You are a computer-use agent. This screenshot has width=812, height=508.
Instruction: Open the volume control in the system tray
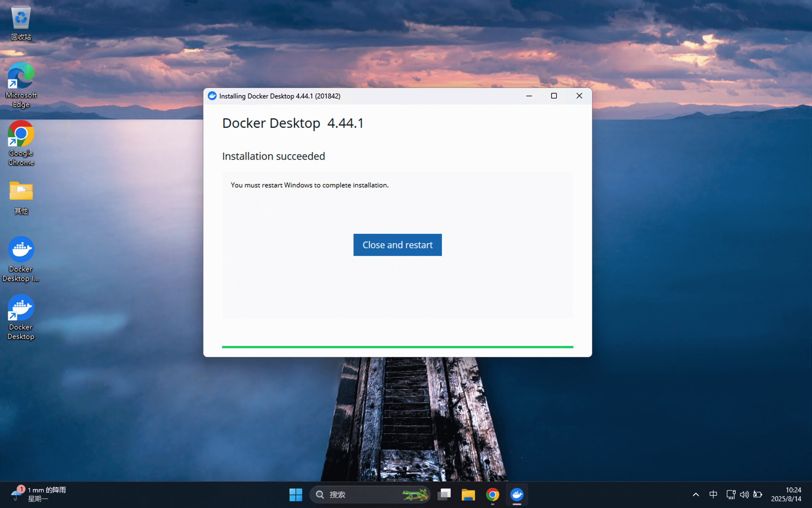[x=744, y=494]
